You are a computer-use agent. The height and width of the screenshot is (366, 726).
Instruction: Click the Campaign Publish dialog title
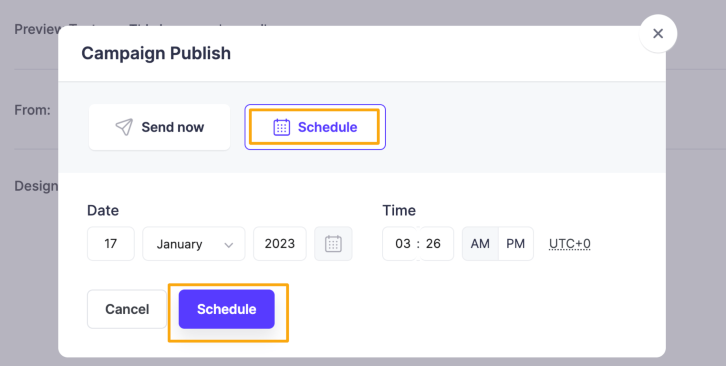point(156,53)
